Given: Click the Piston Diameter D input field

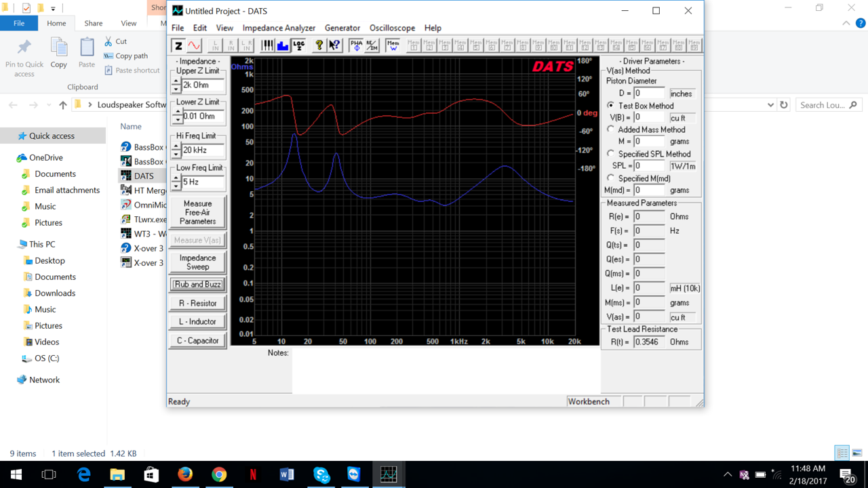Looking at the screenshot, I should tap(650, 94).
